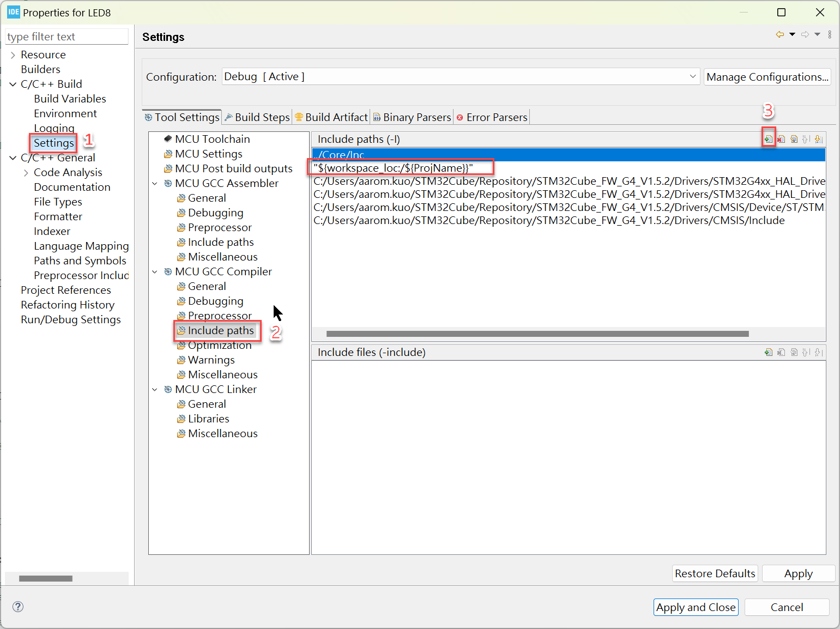
Task: Click Add icon in Include files section
Action: coord(769,352)
